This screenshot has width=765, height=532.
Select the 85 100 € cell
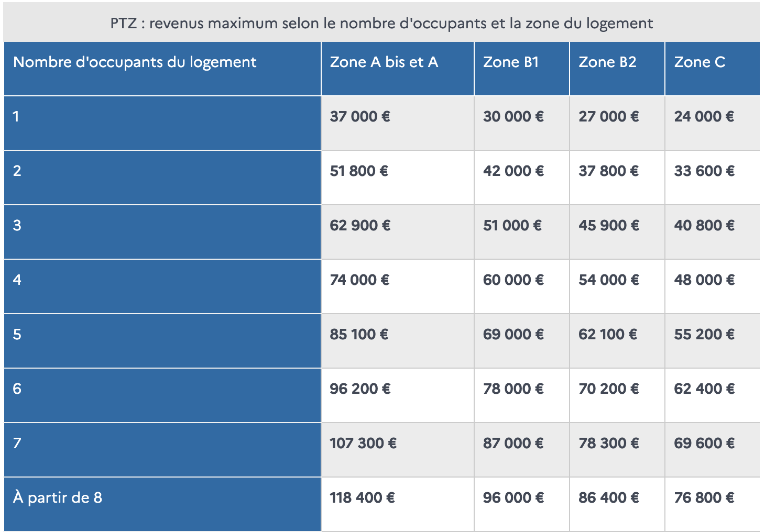click(398, 341)
